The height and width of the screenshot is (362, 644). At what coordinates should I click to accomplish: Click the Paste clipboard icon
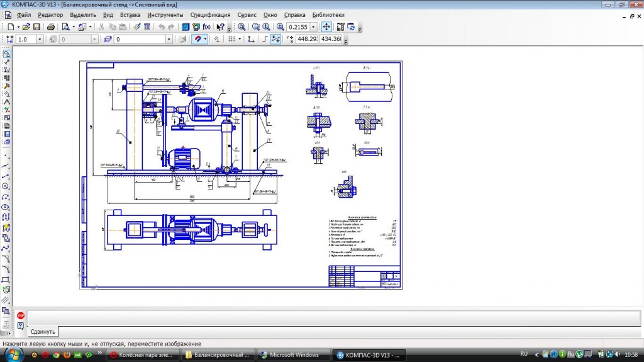[123, 26]
